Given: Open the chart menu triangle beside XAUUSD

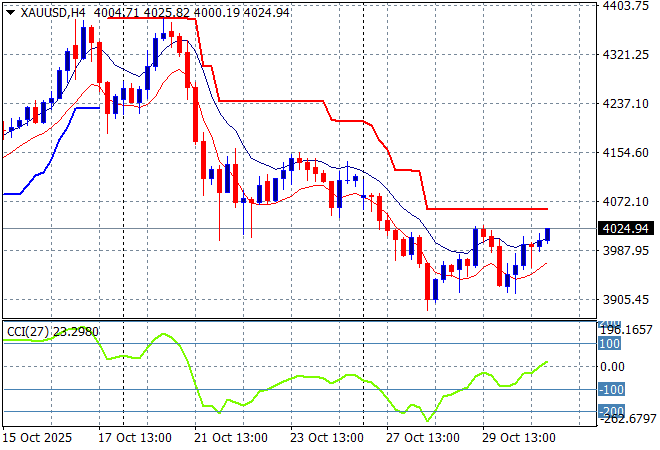Looking at the screenshot, I should point(11,13).
